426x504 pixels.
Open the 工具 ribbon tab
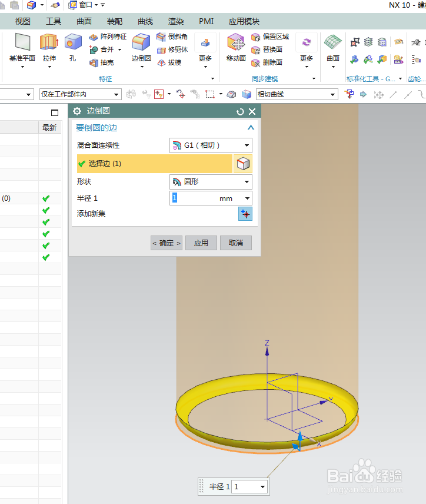(x=54, y=22)
